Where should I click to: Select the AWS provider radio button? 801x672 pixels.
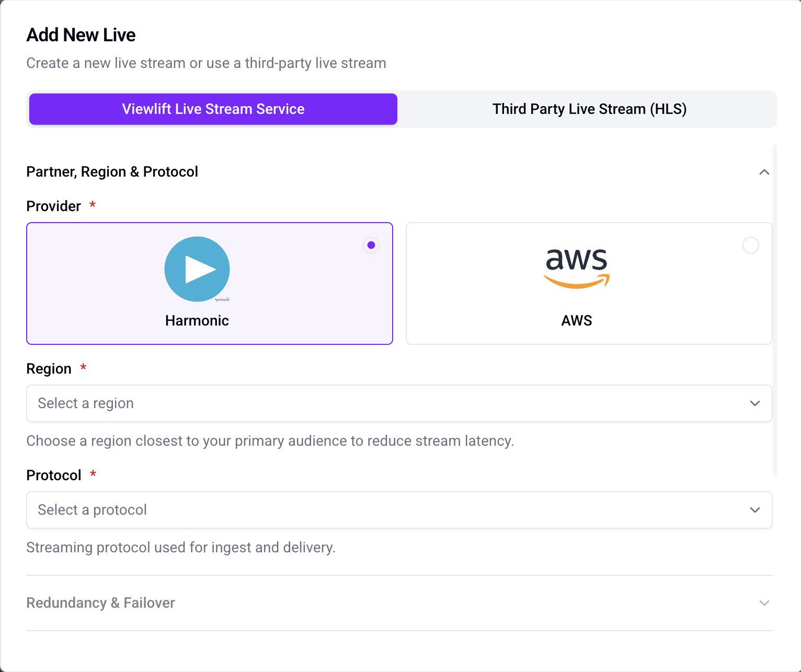pyautogui.click(x=751, y=245)
